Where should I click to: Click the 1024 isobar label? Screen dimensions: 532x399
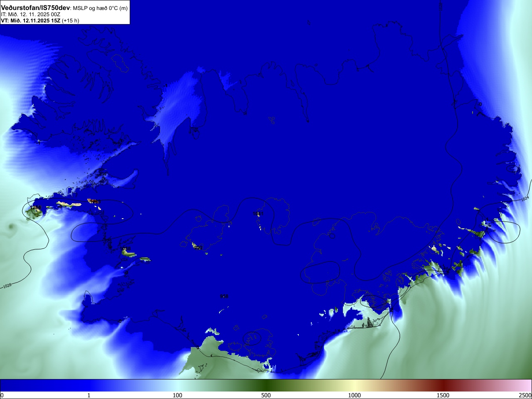point(525,199)
